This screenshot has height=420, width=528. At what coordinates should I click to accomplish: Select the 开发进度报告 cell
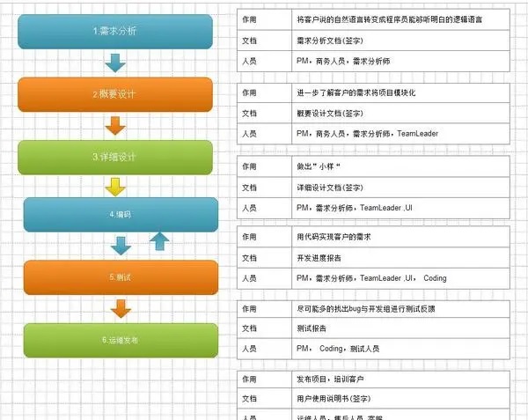point(400,258)
